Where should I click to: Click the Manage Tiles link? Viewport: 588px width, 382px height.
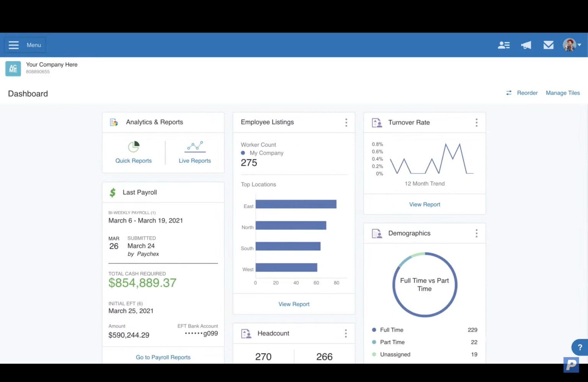(x=563, y=93)
